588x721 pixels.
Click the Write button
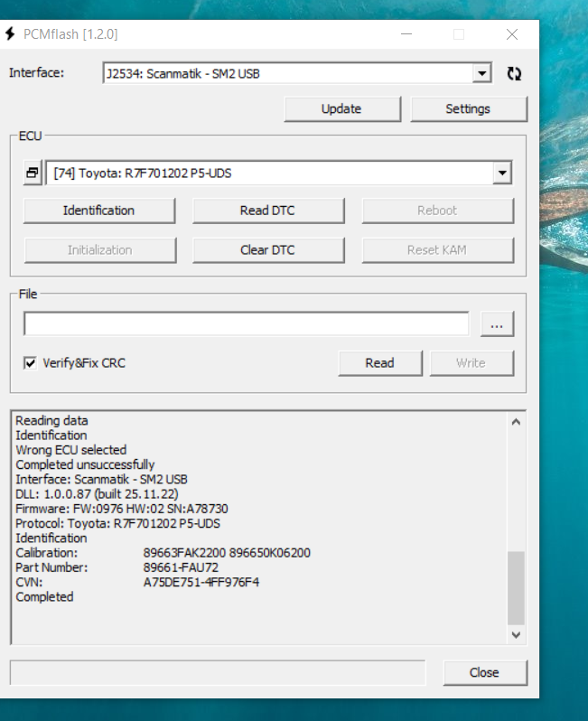pyautogui.click(x=471, y=363)
